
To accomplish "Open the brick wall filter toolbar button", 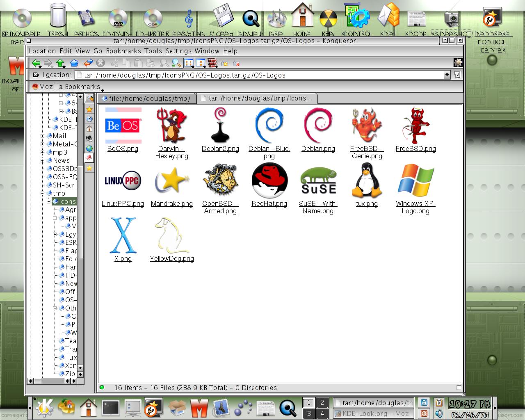I will [x=212, y=63].
